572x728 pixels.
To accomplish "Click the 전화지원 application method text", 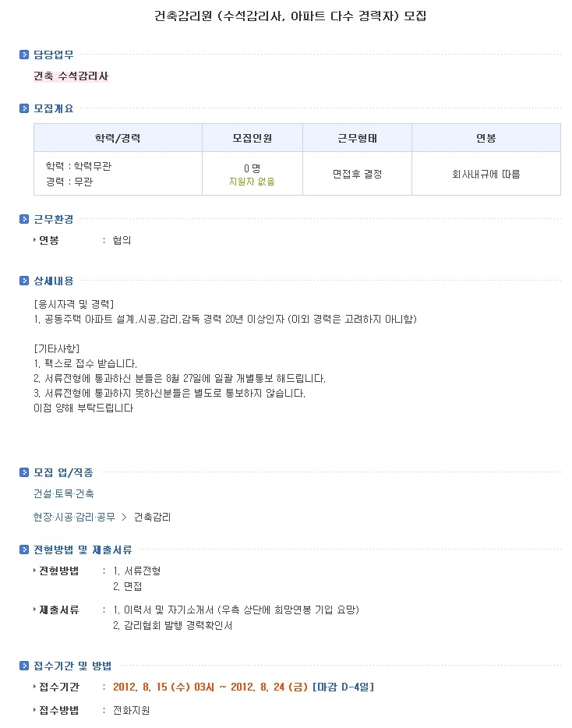I will (132, 710).
